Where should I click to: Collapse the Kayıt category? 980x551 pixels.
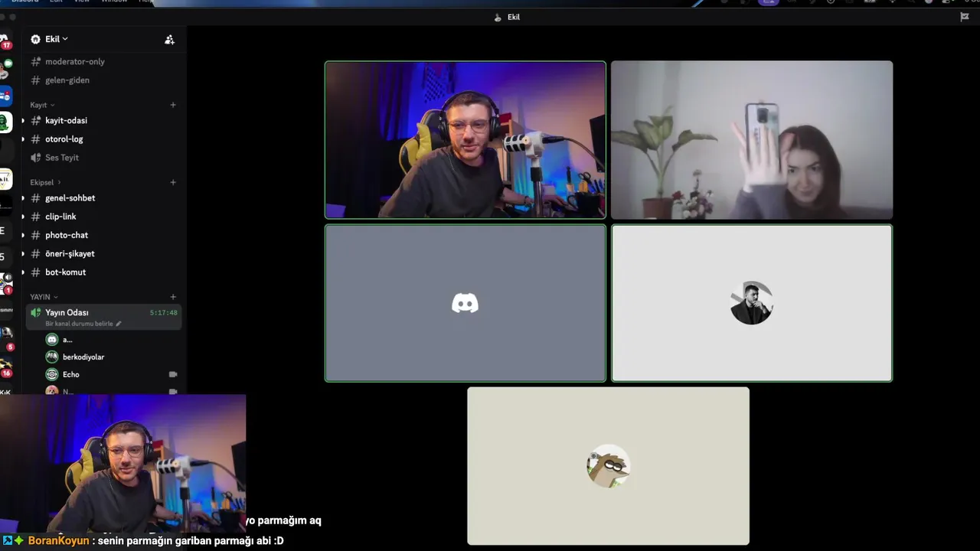click(x=42, y=105)
